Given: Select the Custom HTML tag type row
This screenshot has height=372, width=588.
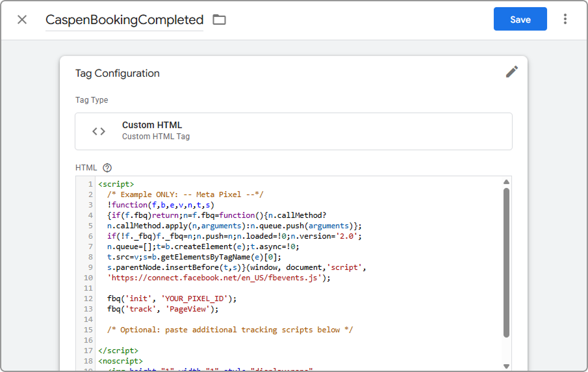Looking at the screenshot, I should (293, 131).
